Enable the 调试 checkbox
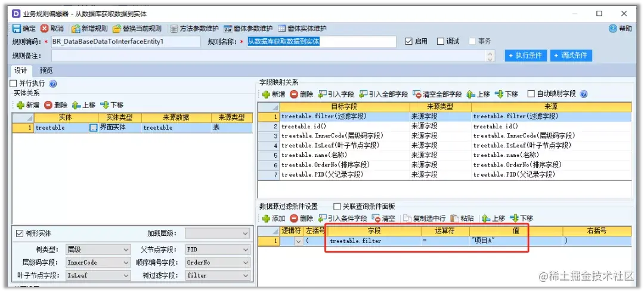 coord(440,42)
